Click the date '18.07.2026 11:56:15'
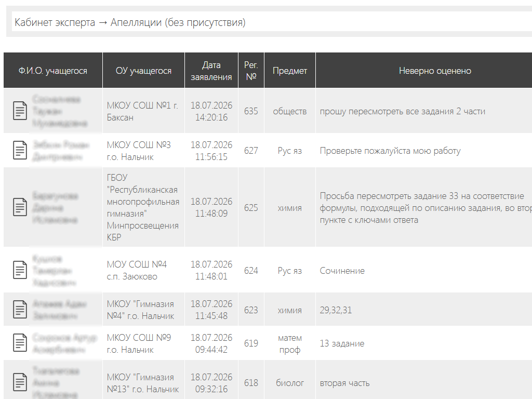The height and width of the screenshot is (399, 532). point(211,151)
